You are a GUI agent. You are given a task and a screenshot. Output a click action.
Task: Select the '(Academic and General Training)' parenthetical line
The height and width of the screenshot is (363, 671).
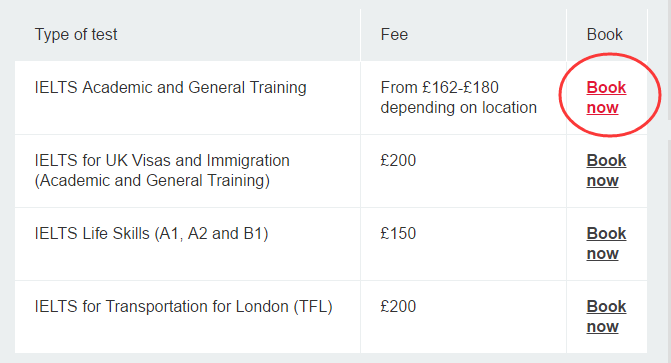tap(152, 181)
